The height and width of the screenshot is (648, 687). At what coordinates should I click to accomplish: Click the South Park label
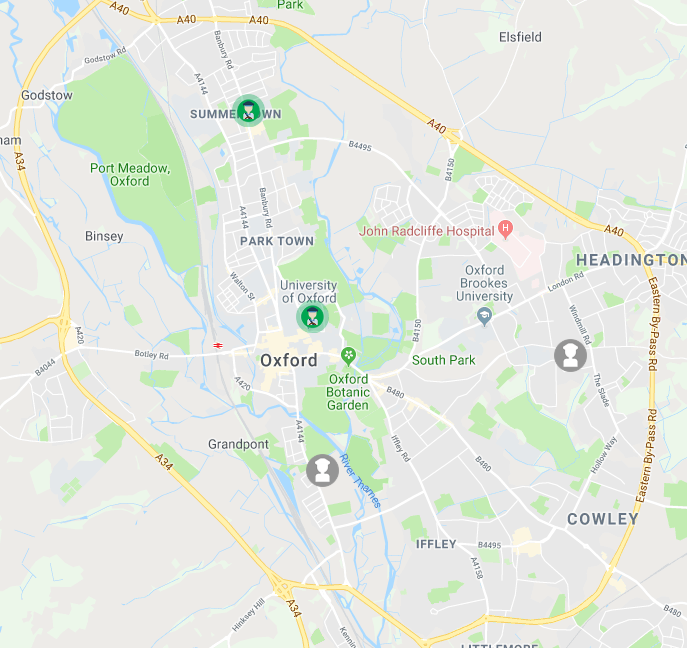pos(443,360)
